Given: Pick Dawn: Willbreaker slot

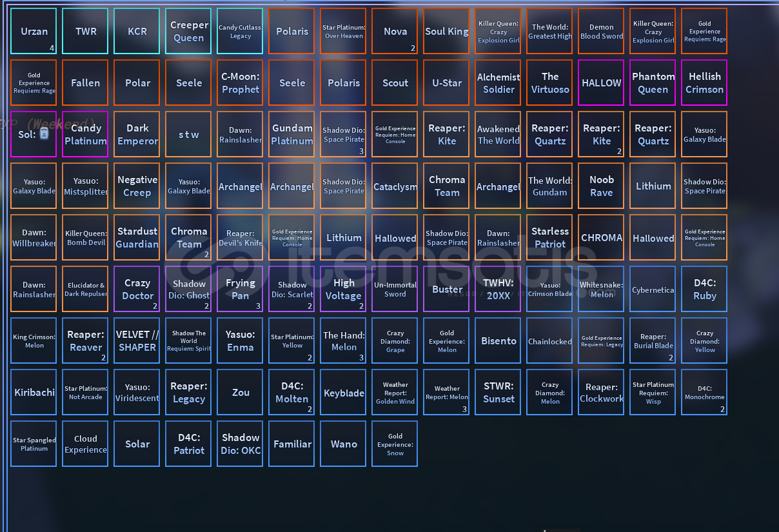Looking at the screenshot, I should tap(34, 237).
